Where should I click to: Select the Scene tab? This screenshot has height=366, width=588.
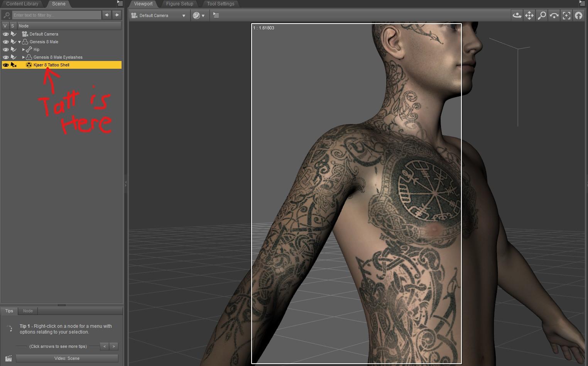59,4
